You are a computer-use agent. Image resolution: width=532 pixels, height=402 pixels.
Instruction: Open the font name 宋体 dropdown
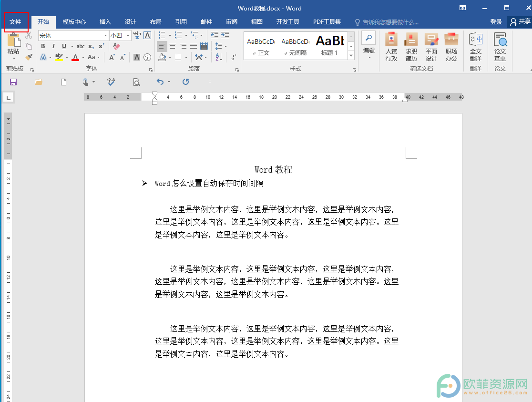pos(105,35)
